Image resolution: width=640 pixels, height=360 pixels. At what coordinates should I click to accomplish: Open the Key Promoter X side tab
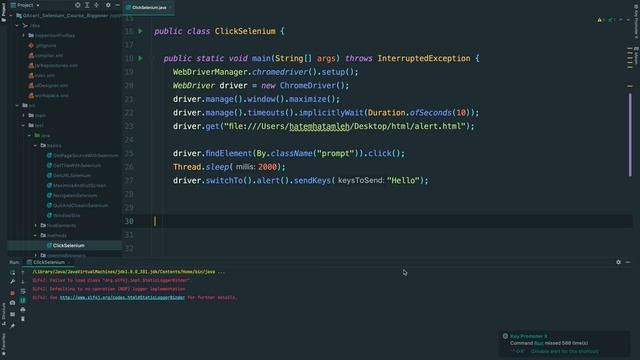coord(636,21)
